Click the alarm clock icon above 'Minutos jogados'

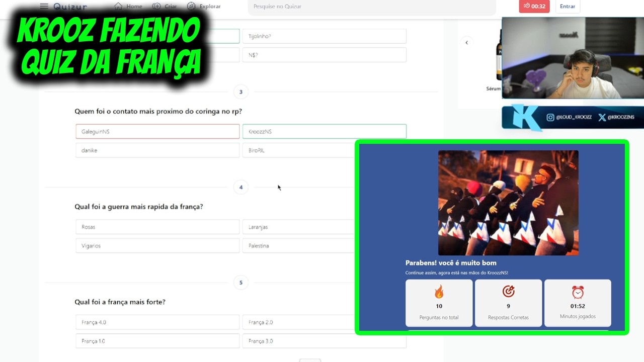(x=578, y=292)
